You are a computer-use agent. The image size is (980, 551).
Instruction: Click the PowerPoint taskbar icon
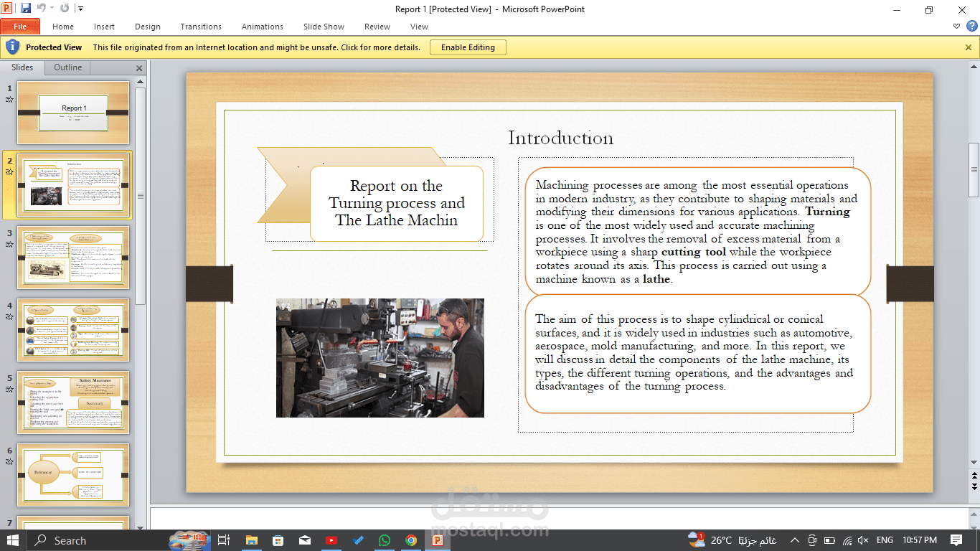coord(437,540)
